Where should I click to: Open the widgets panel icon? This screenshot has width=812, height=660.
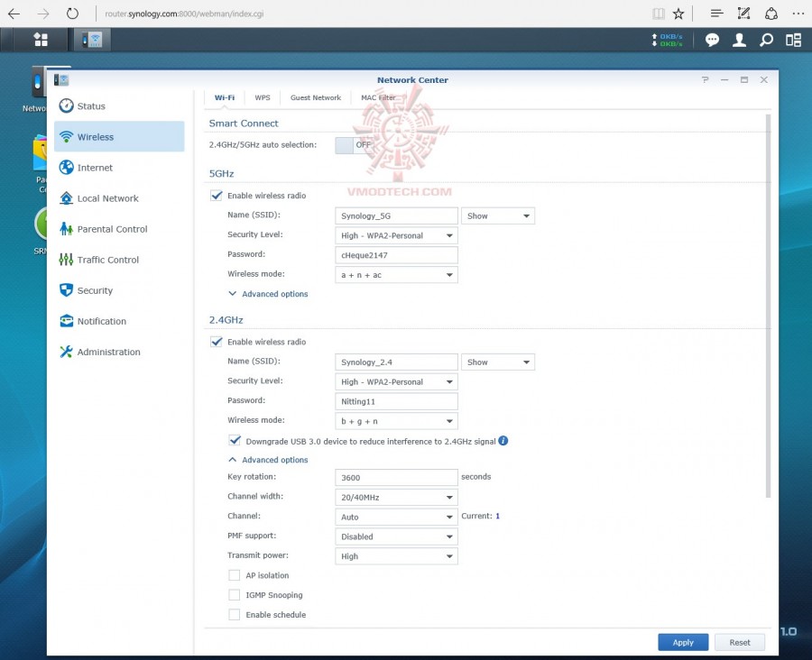[793, 40]
